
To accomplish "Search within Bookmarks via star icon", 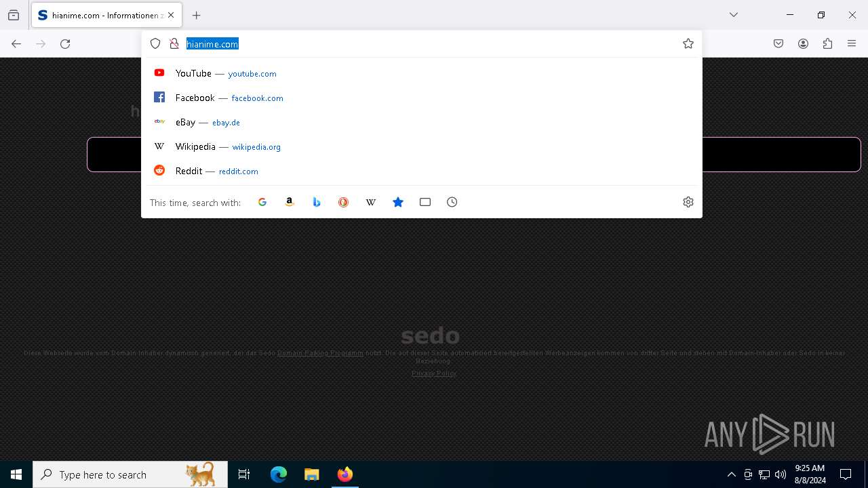I will (398, 202).
